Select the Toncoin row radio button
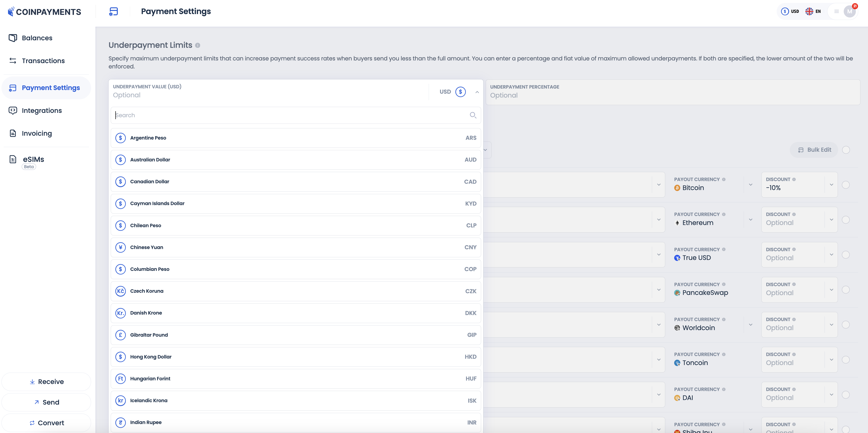This screenshot has height=433, width=868. click(x=845, y=360)
